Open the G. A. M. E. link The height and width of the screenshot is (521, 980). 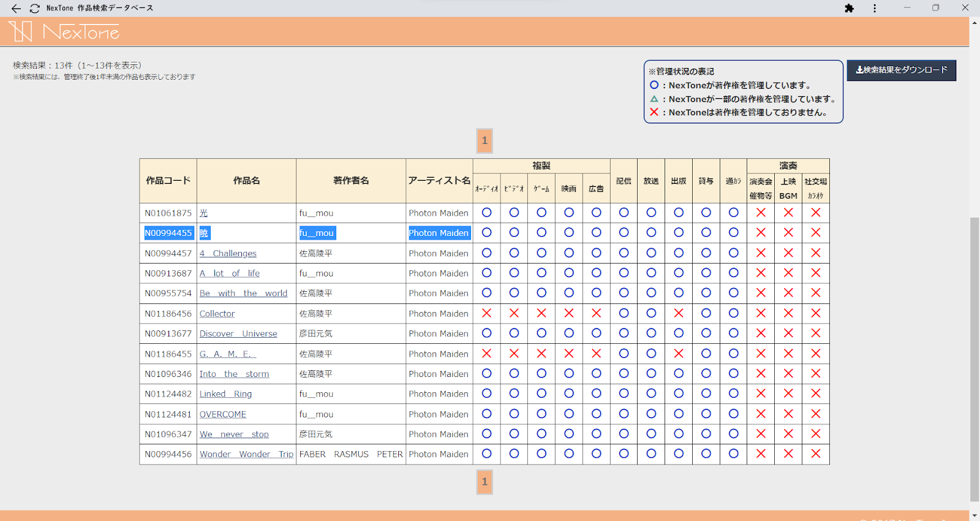point(227,354)
